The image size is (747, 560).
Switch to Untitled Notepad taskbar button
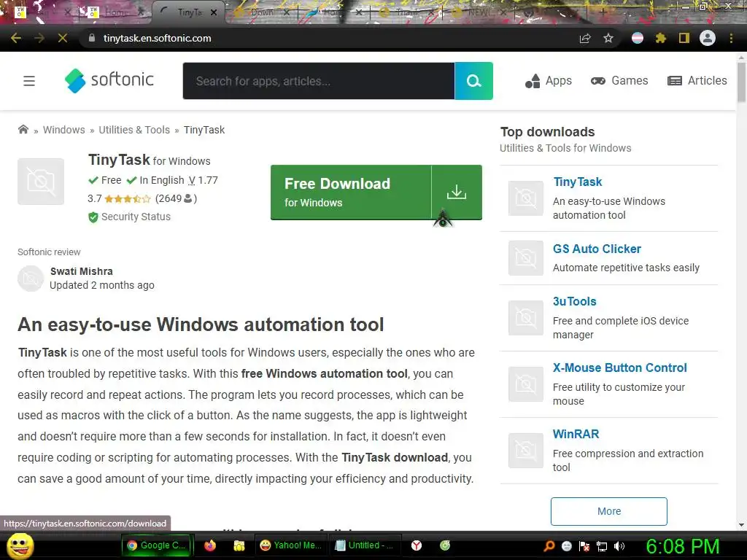365,545
